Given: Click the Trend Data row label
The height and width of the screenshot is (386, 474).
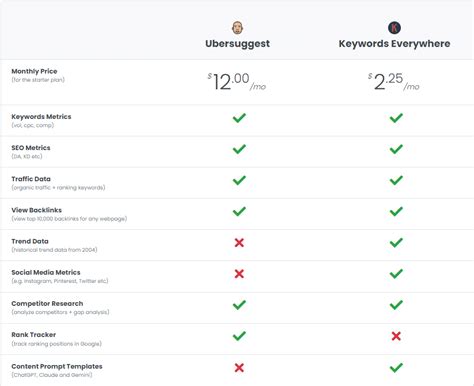Looking at the screenshot, I should click(x=30, y=241).
